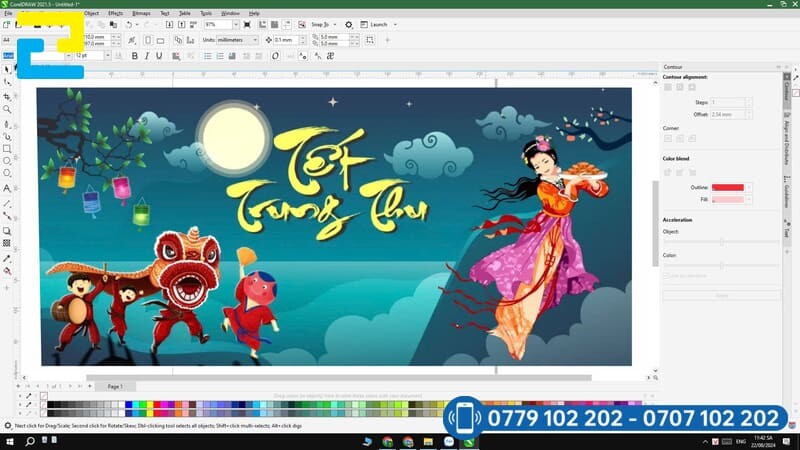The image size is (800, 450).
Task: Select the Artistic Media tool
Action: tap(7, 137)
